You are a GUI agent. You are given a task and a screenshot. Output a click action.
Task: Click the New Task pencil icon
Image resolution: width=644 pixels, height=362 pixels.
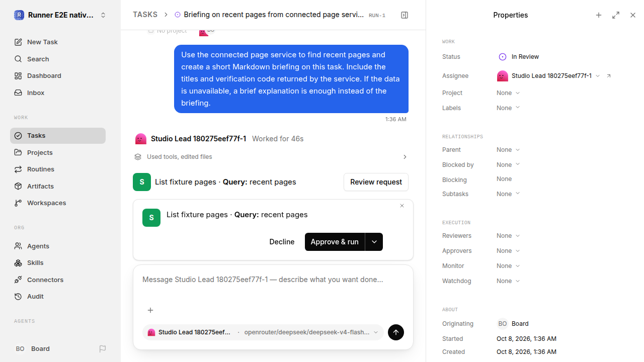click(18, 42)
